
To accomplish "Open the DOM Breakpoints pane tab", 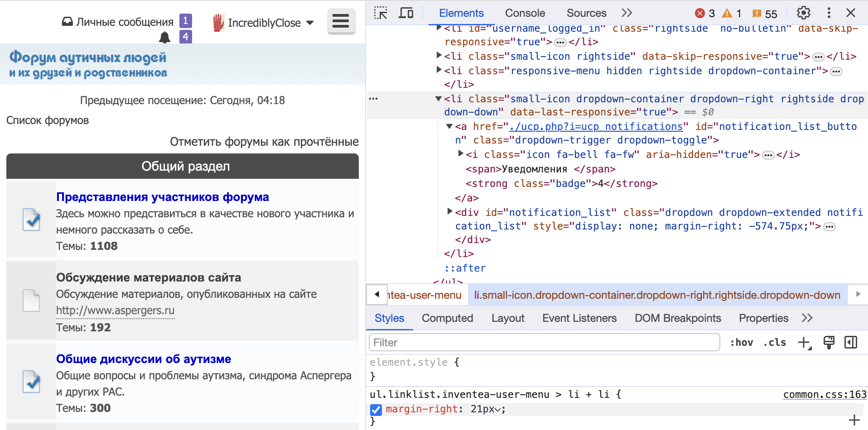I will (678, 318).
